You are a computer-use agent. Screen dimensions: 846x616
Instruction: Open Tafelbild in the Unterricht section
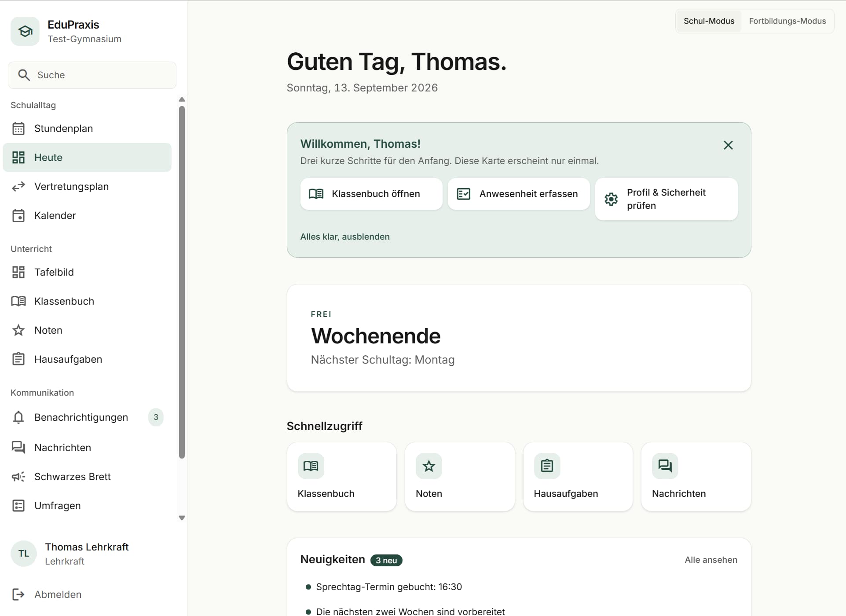point(87,272)
